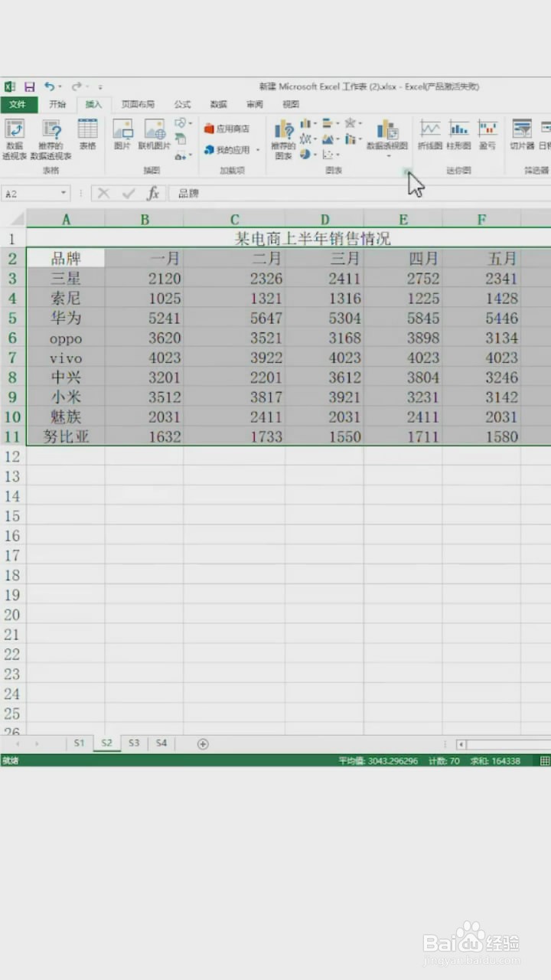Open the stock/radar chart dropdown
The width and height of the screenshot is (551, 980).
(353, 122)
